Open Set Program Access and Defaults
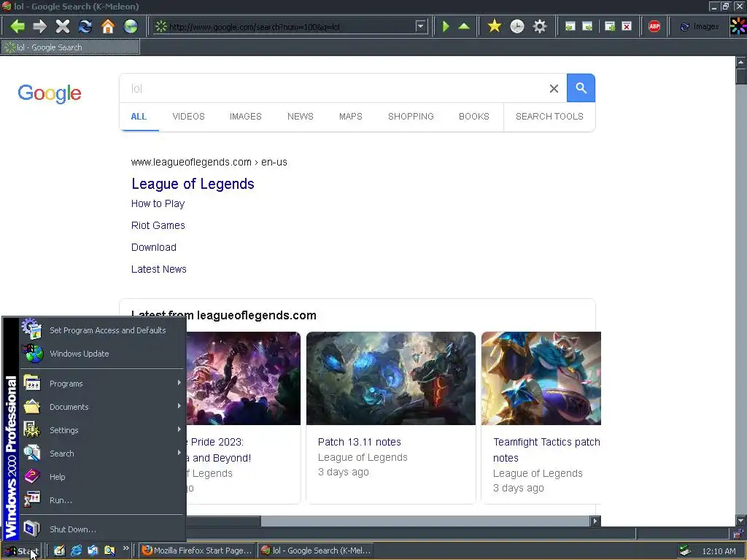 coord(101,330)
